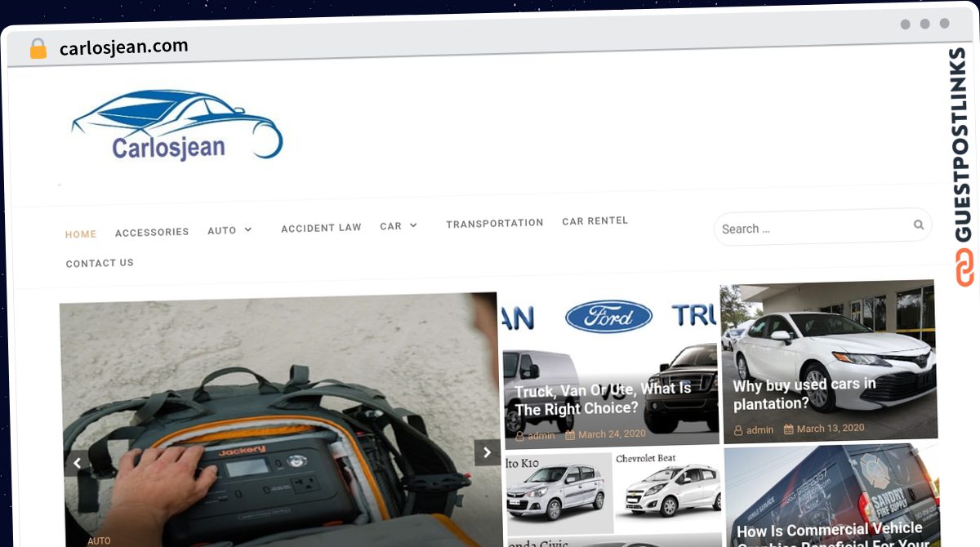Click admin author link under Truck post
The image size is (980, 547).
pyautogui.click(x=541, y=436)
